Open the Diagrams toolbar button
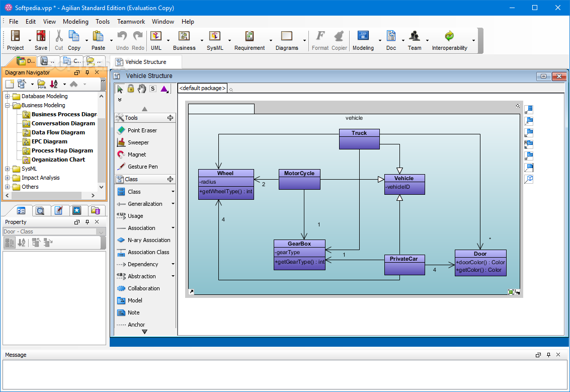The height and width of the screenshot is (392, 570). tap(286, 40)
